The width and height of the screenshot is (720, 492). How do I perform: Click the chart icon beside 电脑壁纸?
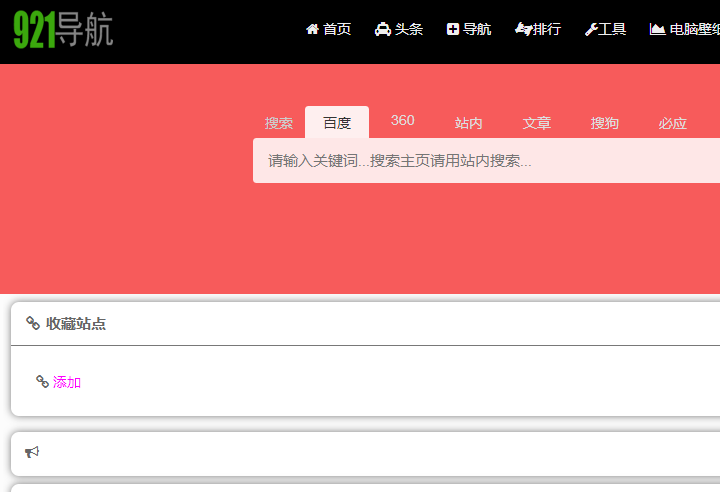tap(657, 29)
